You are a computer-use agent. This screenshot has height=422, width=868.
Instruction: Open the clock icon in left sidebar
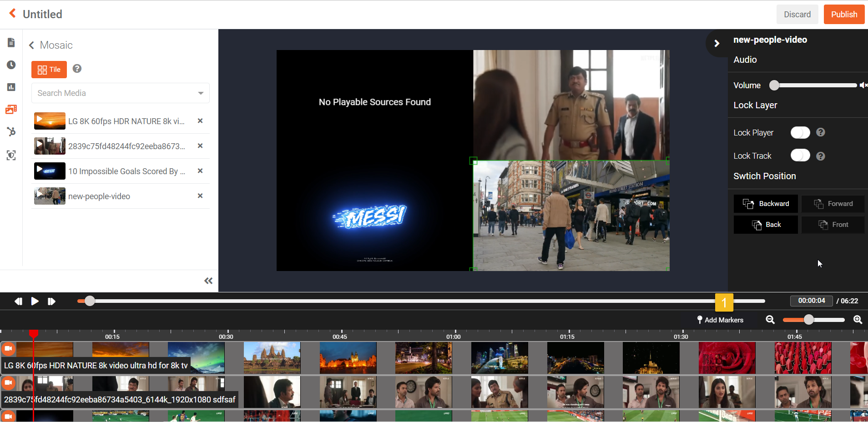pyautogui.click(x=11, y=65)
